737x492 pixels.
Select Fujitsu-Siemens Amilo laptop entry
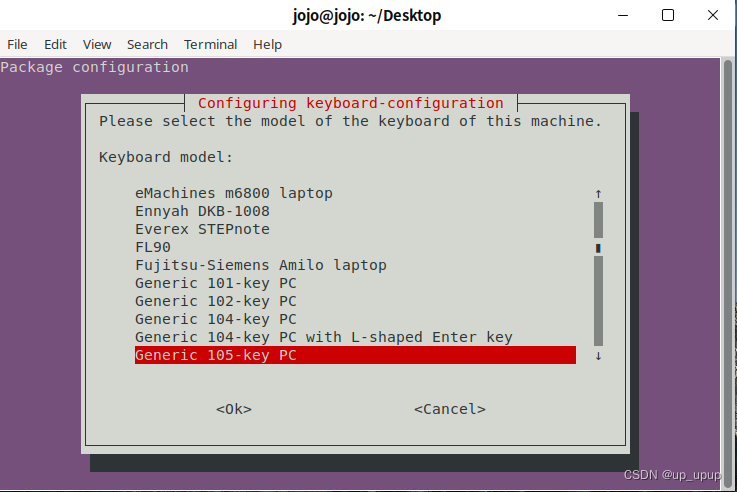click(x=355, y=265)
